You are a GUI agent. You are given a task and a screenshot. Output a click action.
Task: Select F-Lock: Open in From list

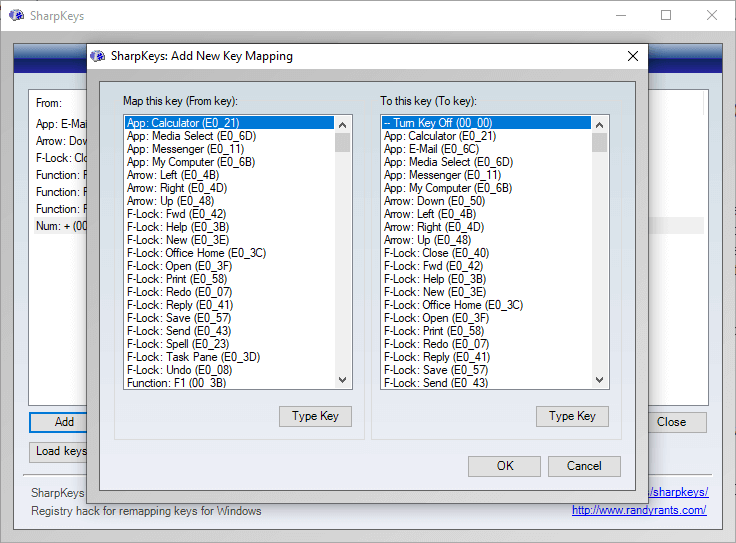point(230,266)
